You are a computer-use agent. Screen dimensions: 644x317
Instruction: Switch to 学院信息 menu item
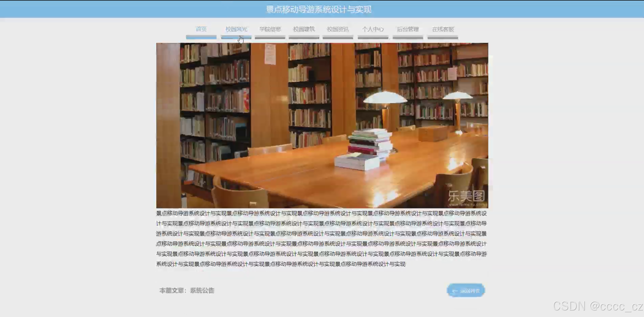(270, 29)
